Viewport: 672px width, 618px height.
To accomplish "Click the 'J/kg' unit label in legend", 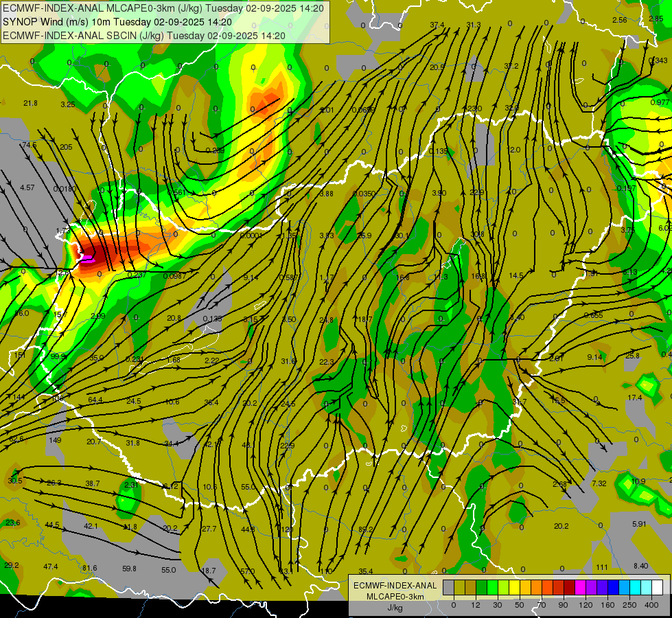I will pos(395,608).
